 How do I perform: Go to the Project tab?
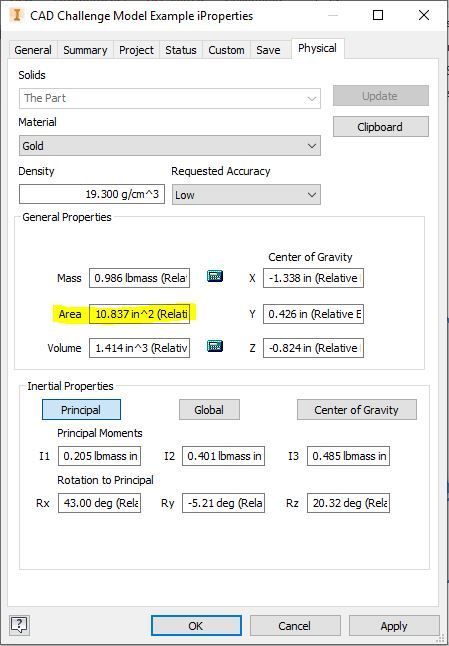(x=136, y=50)
